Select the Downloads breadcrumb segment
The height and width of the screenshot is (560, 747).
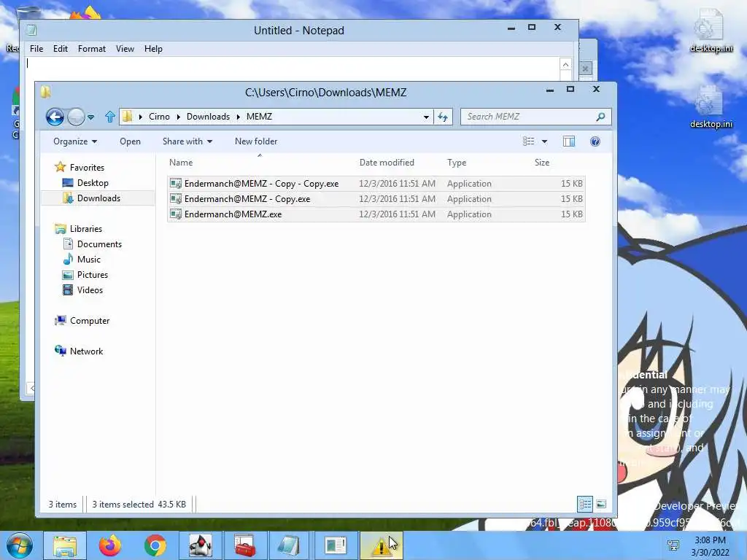[208, 117]
